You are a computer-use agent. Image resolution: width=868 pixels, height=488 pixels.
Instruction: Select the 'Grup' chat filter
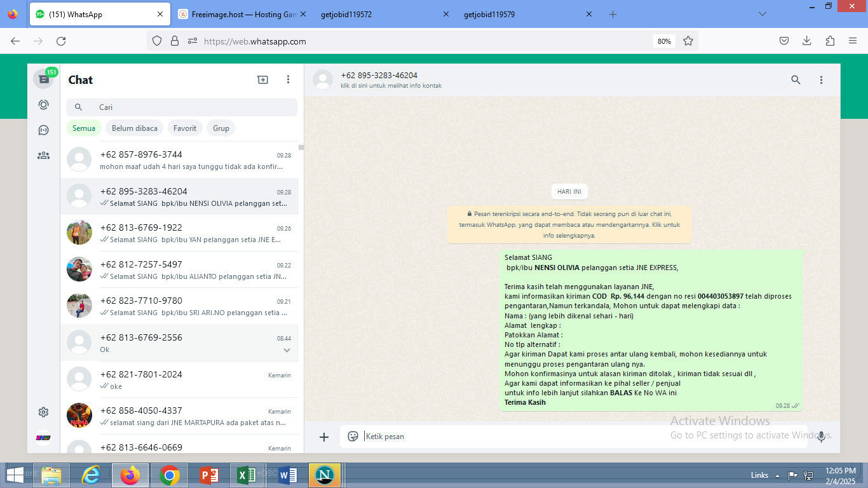click(x=221, y=128)
